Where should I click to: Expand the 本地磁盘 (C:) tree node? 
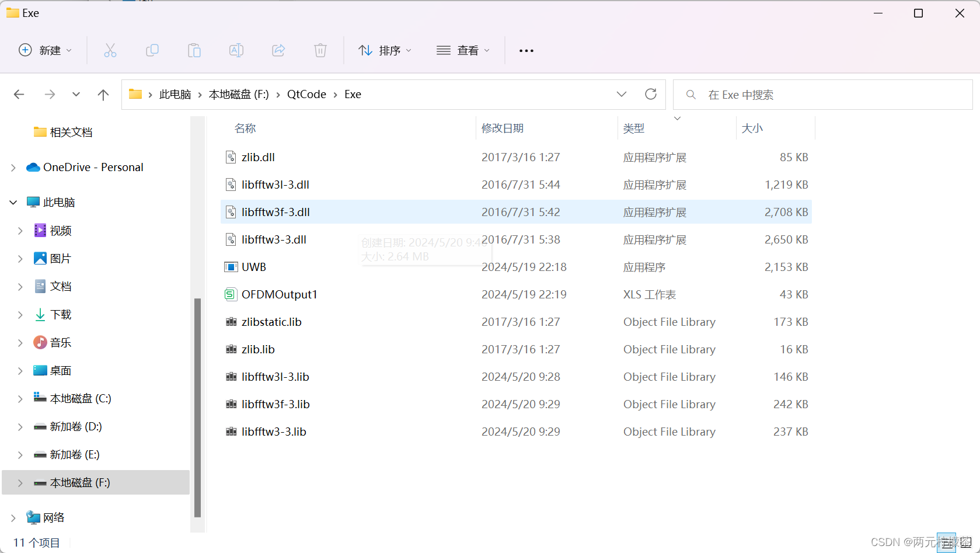tap(19, 398)
